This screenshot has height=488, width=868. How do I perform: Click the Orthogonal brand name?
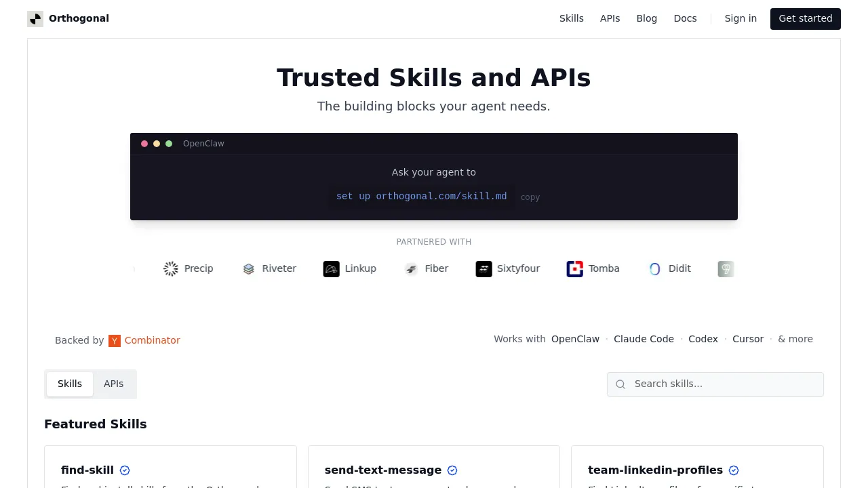pos(79,19)
